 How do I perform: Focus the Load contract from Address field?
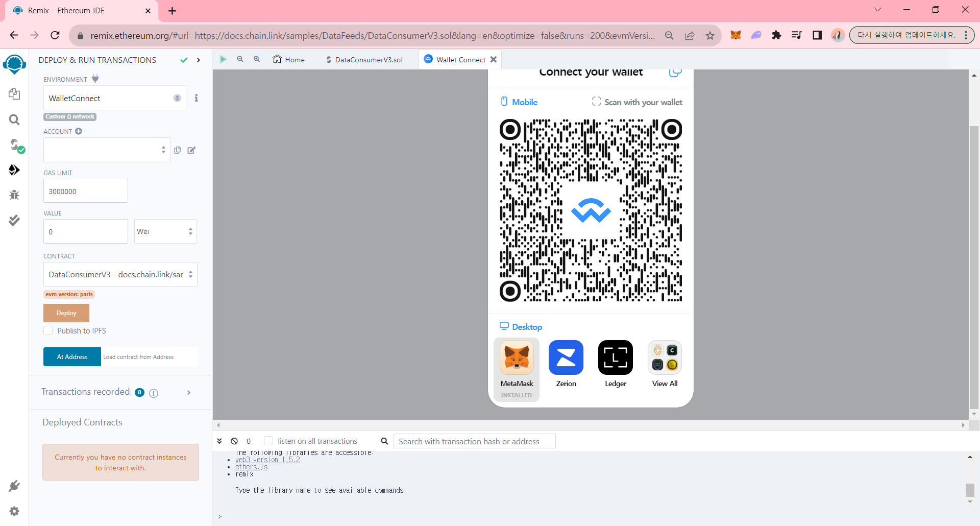click(x=149, y=357)
